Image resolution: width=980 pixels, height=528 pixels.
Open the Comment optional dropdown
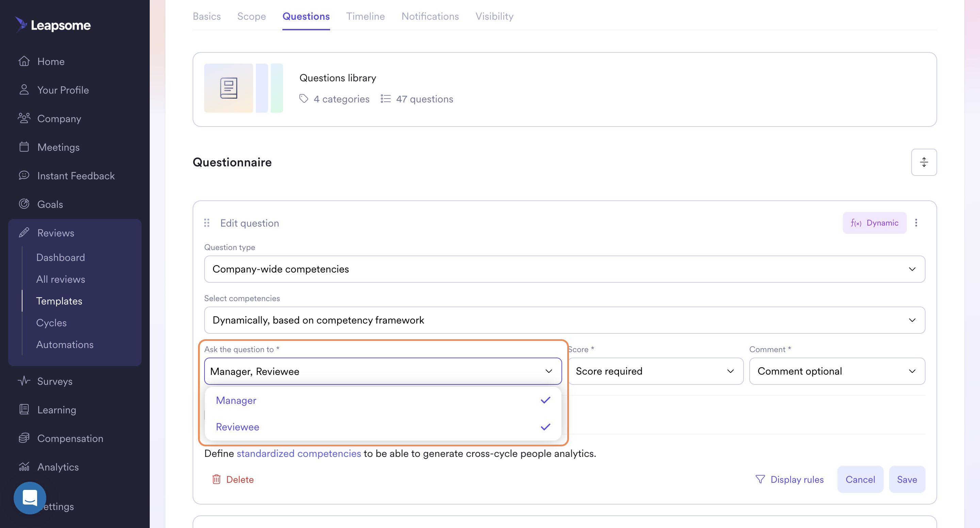[837, 371]
